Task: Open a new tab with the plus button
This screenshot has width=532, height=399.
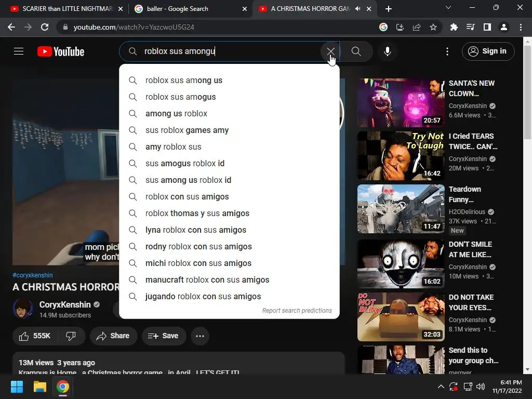Action: [389, 9]
